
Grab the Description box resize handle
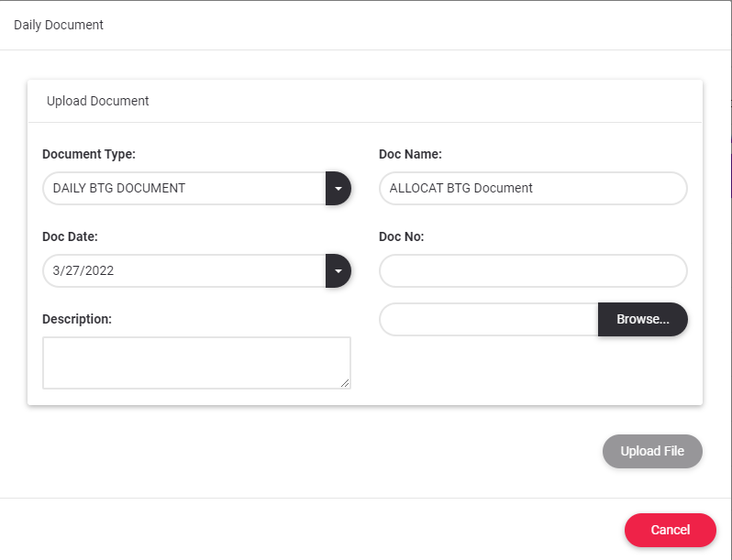point(345,383)
